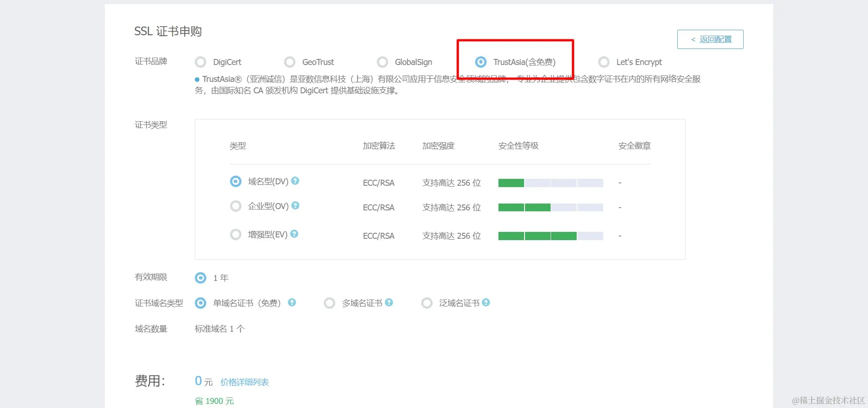Click the 域名数量 label
Screen dimensions: 868x408
151,329
